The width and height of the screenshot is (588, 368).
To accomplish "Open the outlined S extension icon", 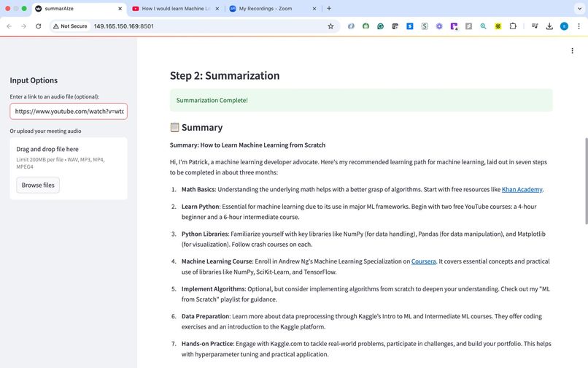I will click(424, 26).
